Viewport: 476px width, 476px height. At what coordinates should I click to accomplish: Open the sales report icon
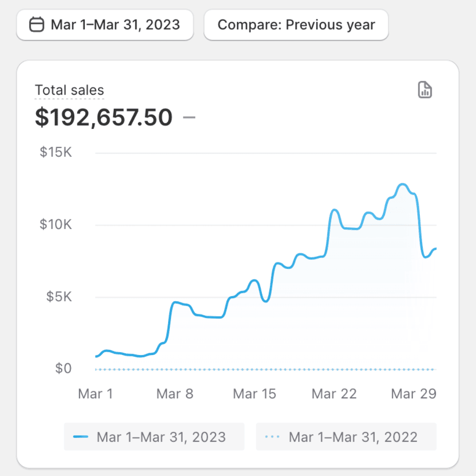[x=425, y=89]
